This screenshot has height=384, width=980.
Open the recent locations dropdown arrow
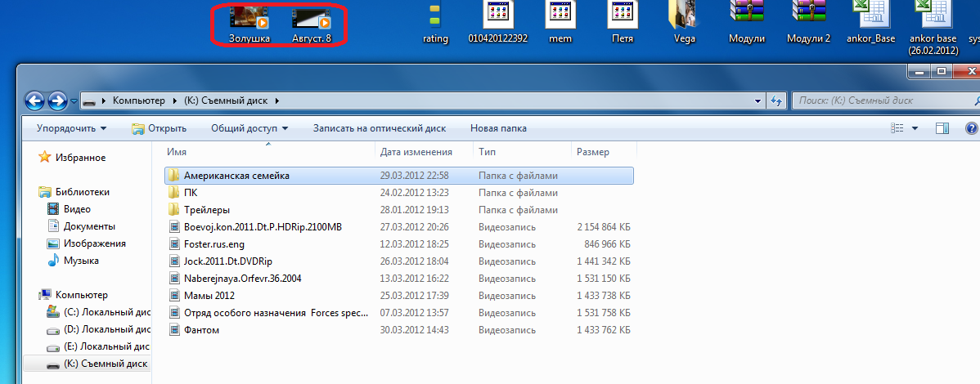74,100
